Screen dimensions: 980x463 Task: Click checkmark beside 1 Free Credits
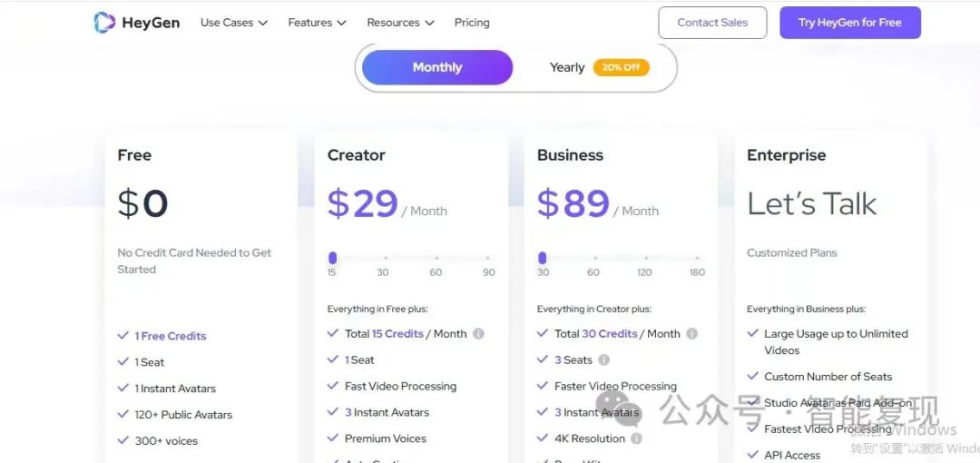[123, 335]
